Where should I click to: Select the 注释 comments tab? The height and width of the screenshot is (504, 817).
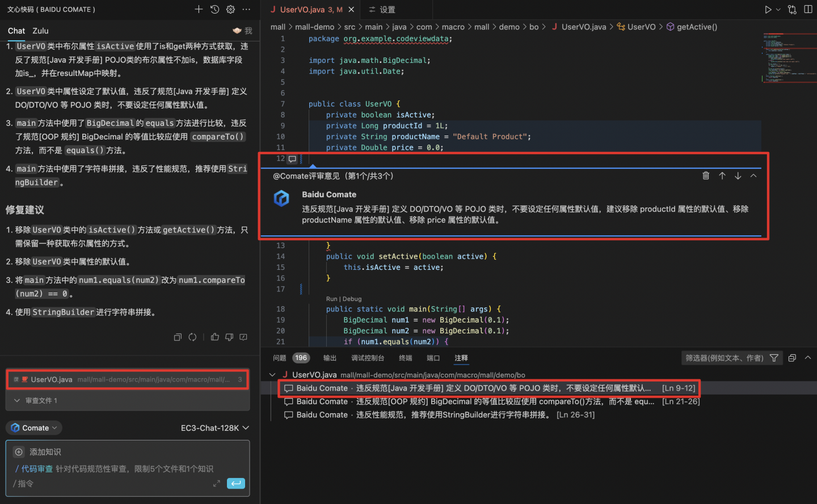pyautogui.click(x=461, y=358)
